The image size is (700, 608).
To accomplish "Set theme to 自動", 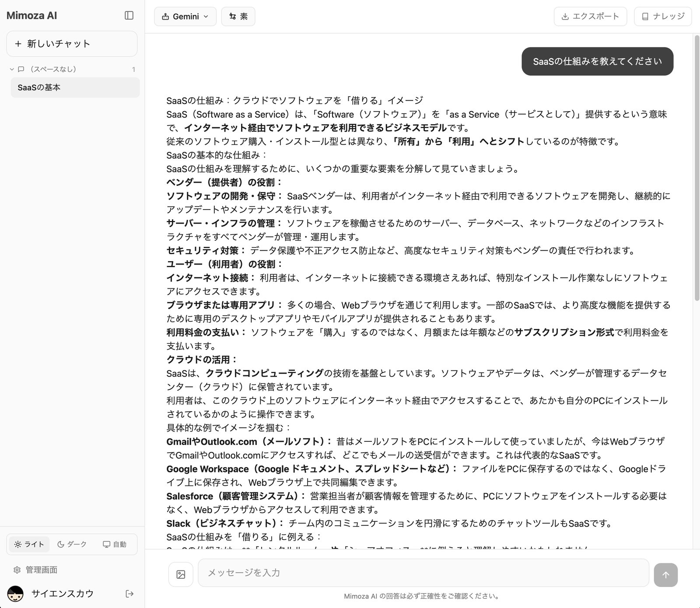I will coord(115,544).
